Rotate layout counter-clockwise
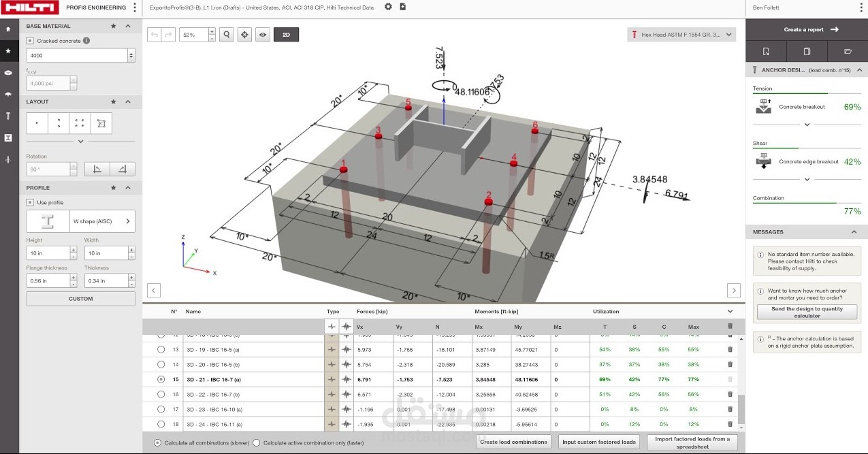 pos(97,169)
